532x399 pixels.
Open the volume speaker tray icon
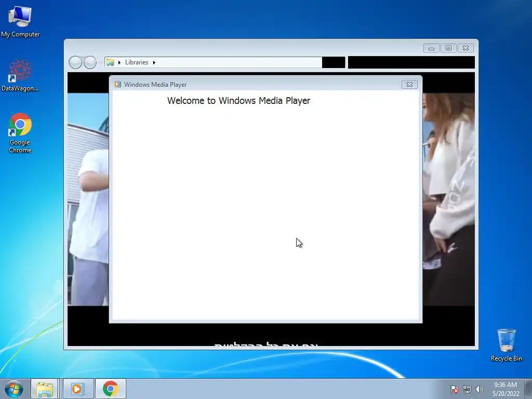click(x=479, y=389)
